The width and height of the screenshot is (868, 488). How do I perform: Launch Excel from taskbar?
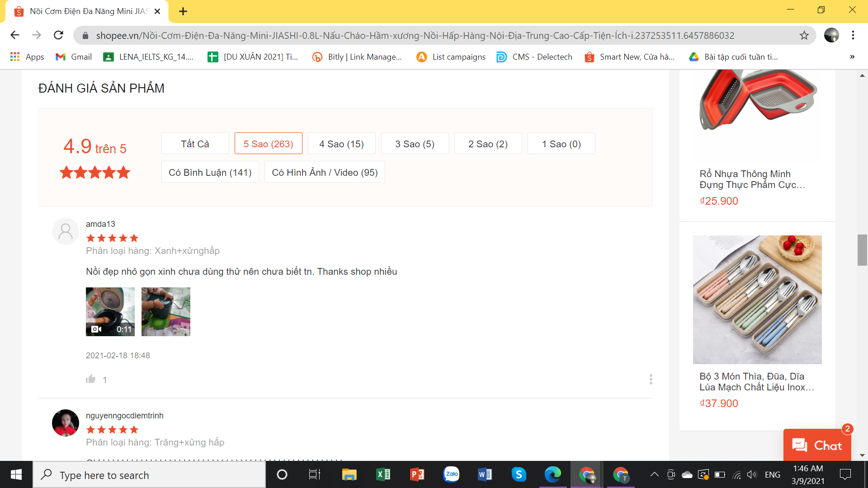coord(383,474)
